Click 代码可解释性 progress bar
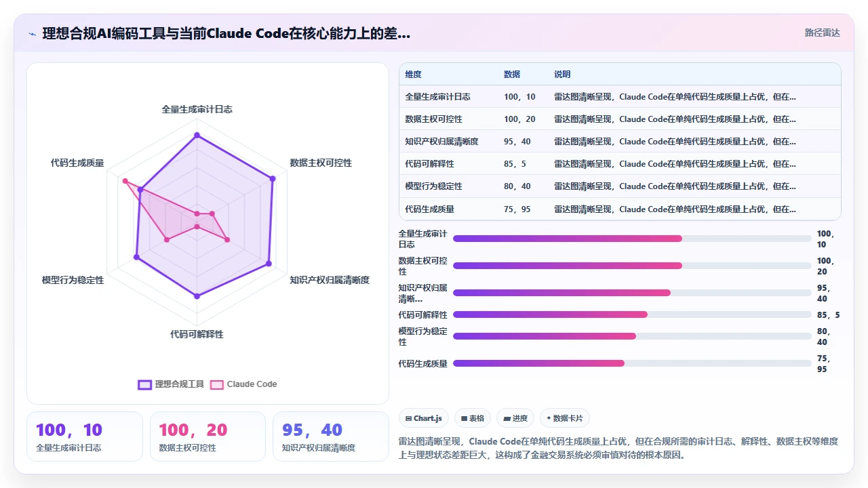 point(632,314)
